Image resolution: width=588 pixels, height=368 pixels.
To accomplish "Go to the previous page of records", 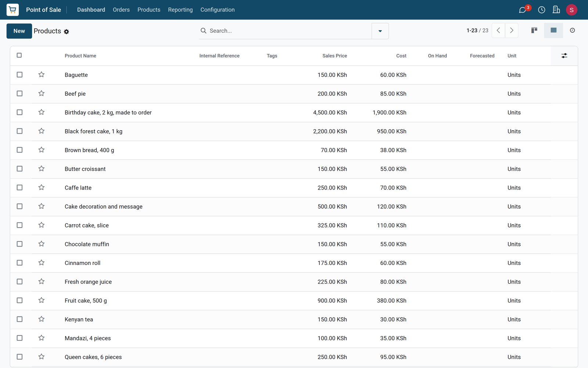I will tap(498, 31).
